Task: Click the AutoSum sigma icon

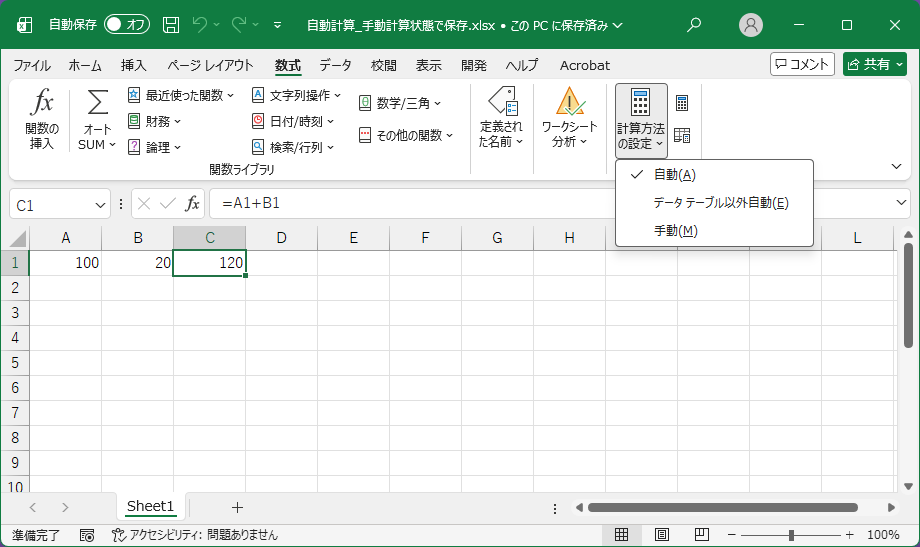Action: coord(97,103)
